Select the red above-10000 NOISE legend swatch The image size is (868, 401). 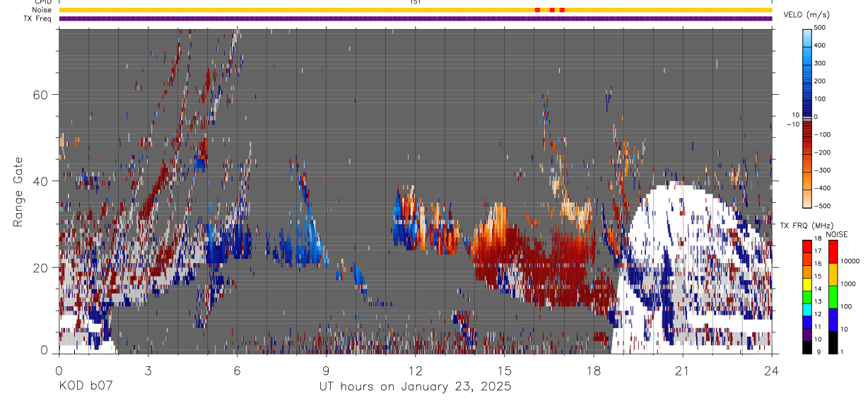(832, 252)
